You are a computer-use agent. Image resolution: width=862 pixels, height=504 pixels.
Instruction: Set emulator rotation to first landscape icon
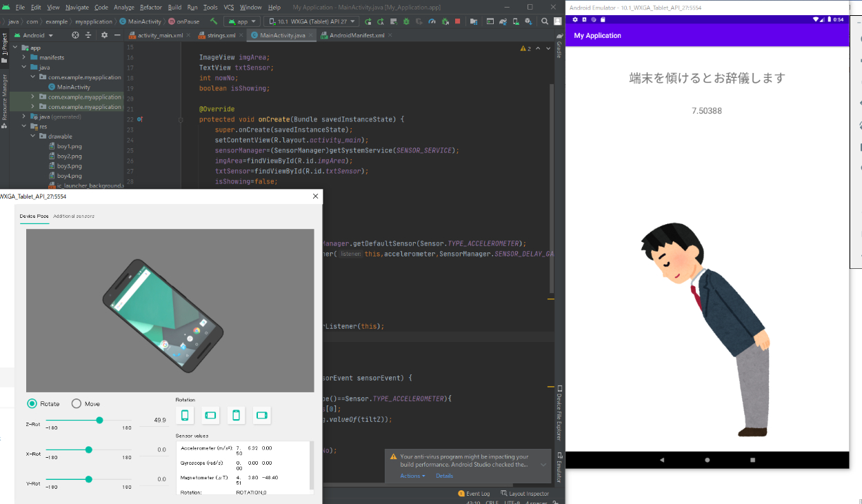click(x=210, y=415)
